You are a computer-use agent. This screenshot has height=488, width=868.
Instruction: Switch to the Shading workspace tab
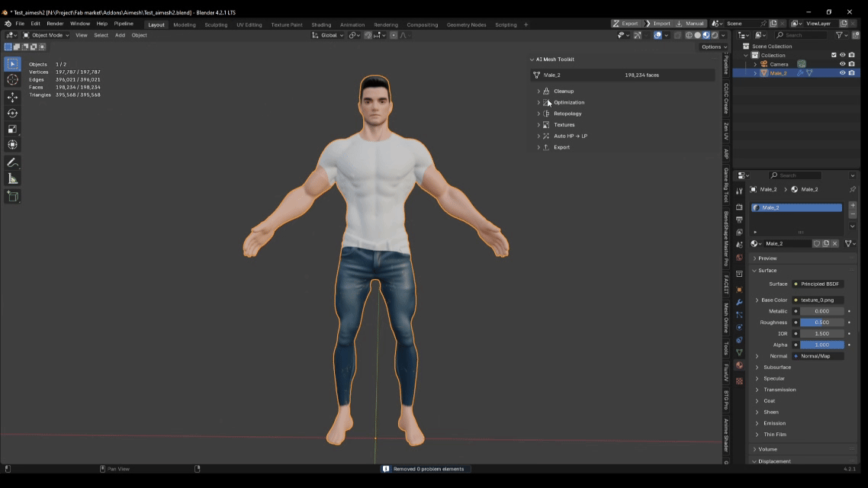[x=321, y=25]
